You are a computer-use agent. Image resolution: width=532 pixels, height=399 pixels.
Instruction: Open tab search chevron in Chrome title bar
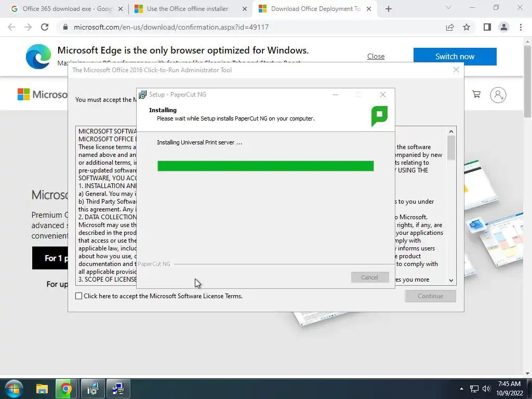tap(448, 7)
